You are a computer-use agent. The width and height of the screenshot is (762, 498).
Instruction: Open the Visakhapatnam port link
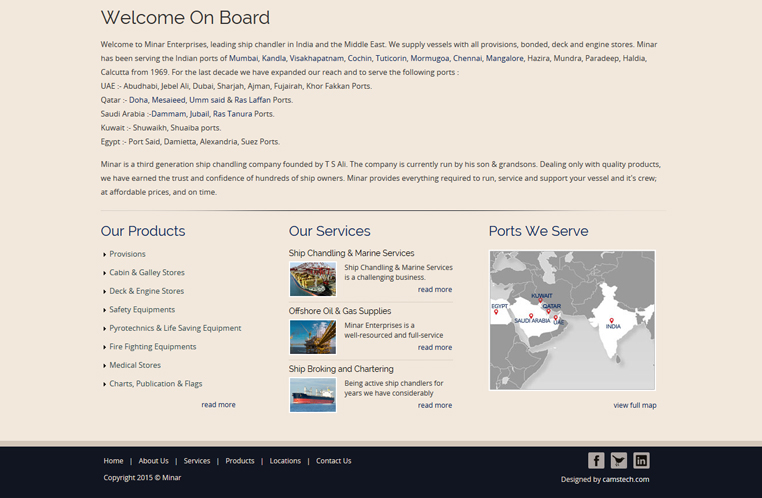coord(316,58)
